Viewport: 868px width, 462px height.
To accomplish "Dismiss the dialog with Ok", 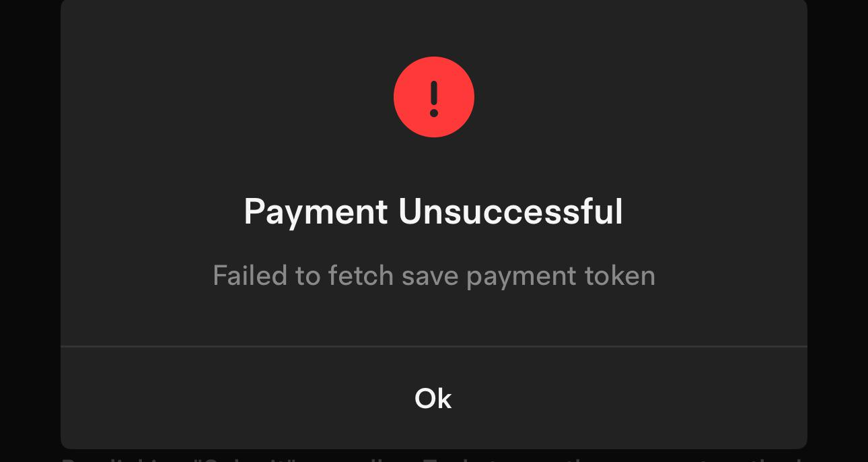I will click(x=433, y=398).
